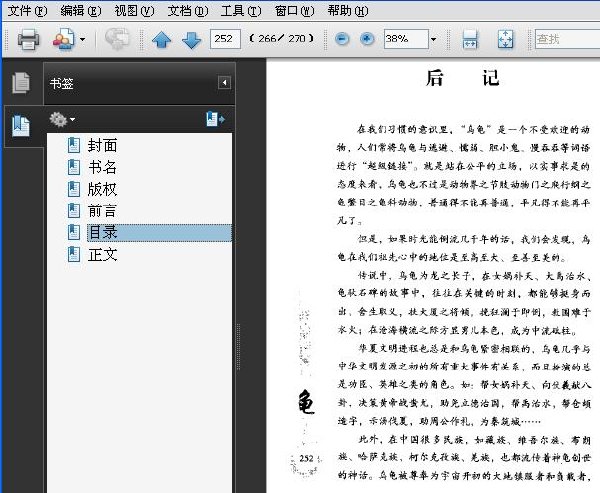600x493 pixels.
Task: Click the page count text (266/270)
Action: 281,39
